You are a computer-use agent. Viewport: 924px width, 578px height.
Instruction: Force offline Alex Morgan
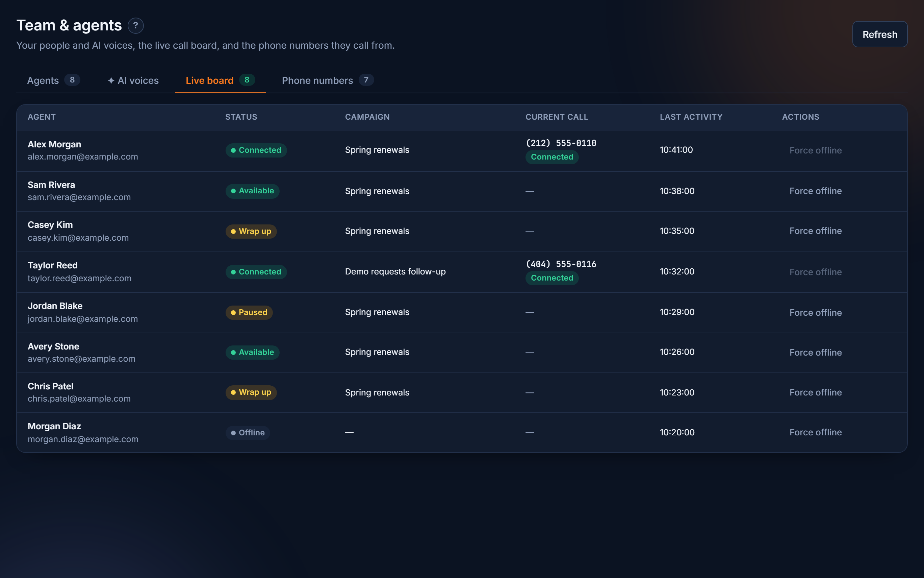[816, 150]
